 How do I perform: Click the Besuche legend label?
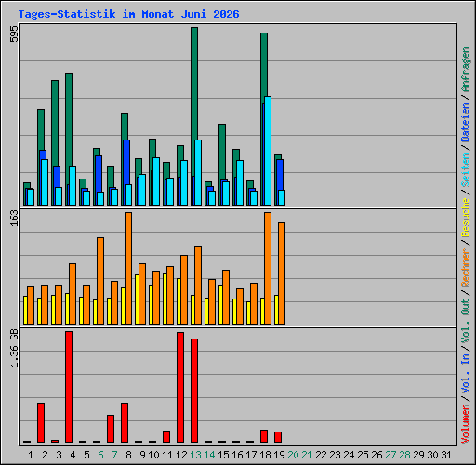[465, 218]
